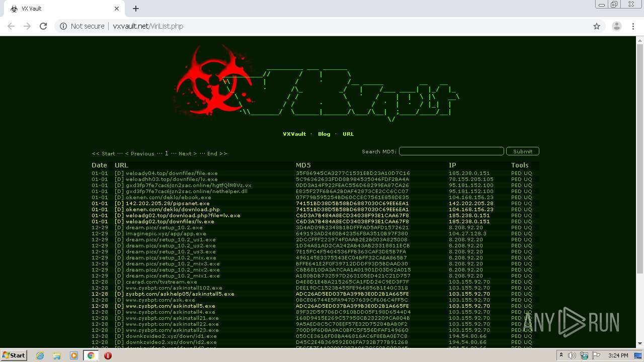644x362 pixels.
Task: Go to the << Start page link
Action: (103, 153)
